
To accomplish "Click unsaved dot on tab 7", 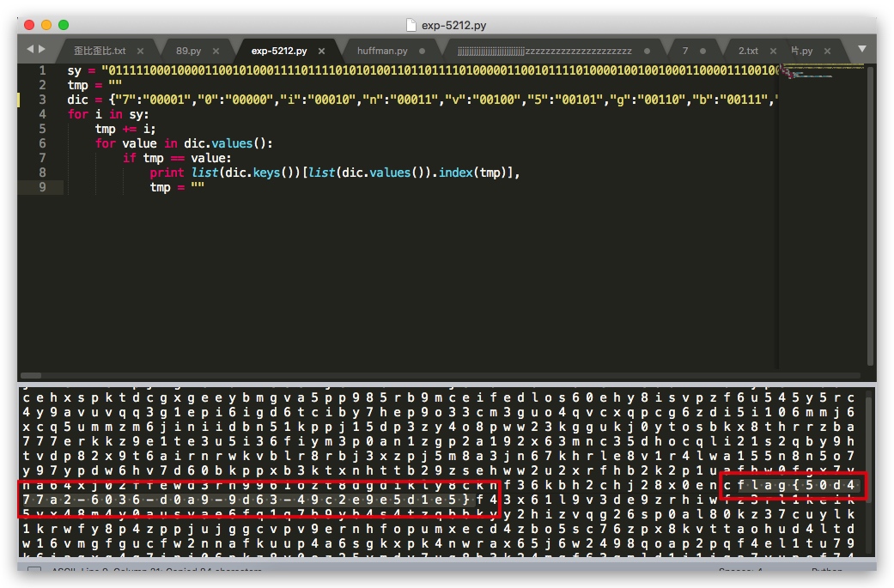I will 703,52.
